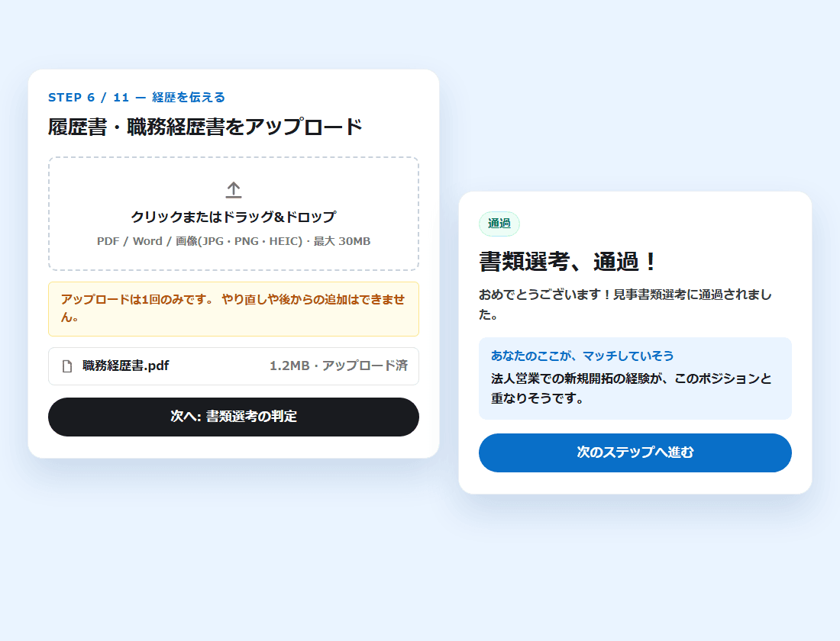840x641 pixels.
Task: Click the おめでとうございます congratulation message
Action: 625,304
